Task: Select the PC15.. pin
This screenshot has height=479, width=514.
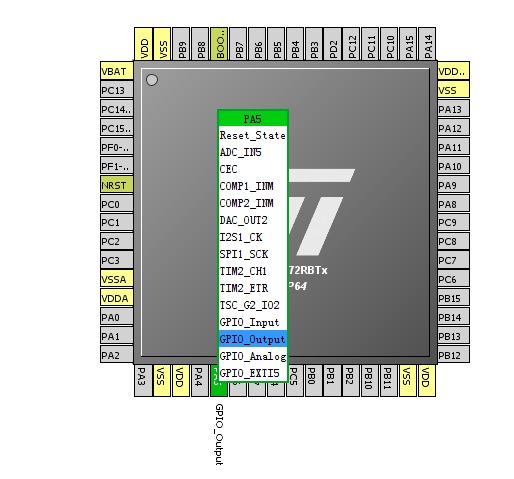Action: click(x=117, y=128)
